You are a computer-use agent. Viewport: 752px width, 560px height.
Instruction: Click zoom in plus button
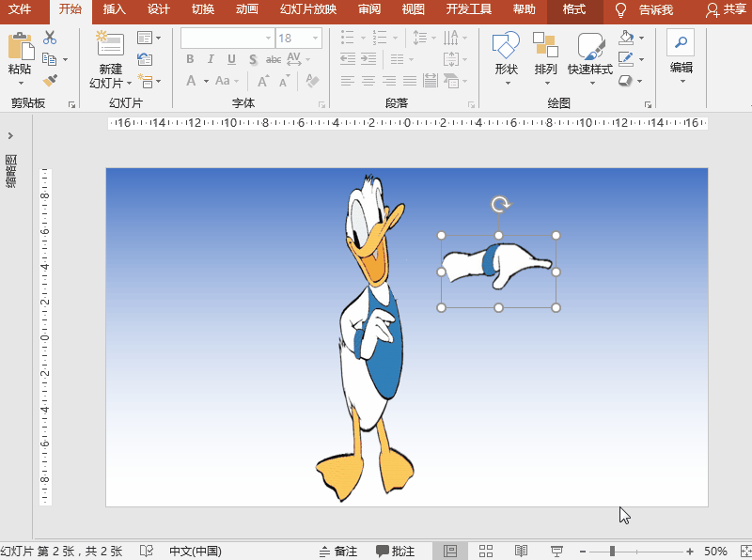[690, 552]
